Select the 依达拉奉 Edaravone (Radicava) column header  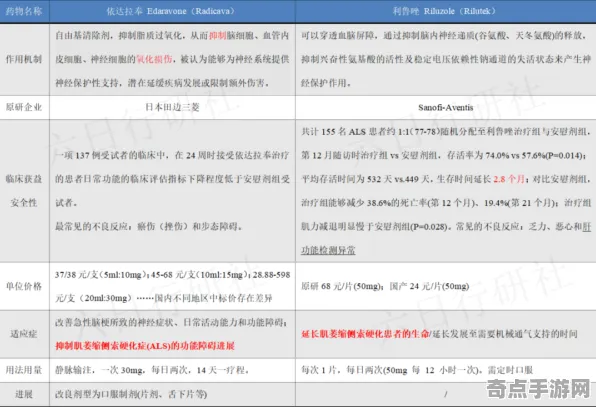[x=172, y=11]
